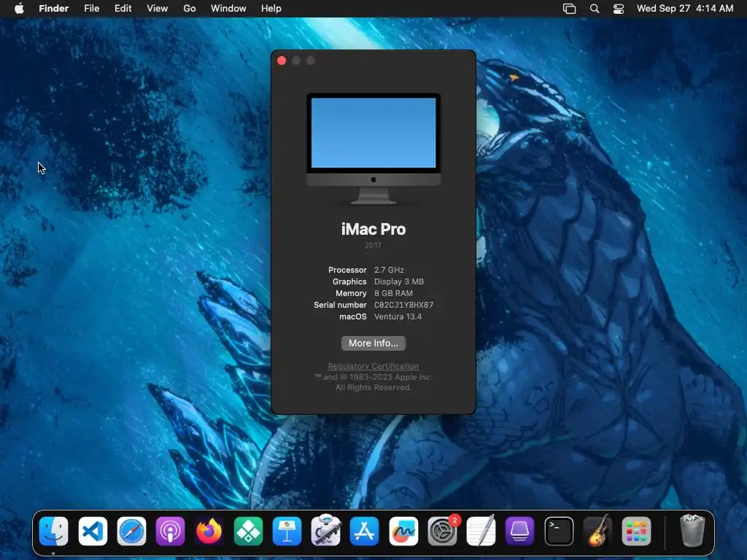
Task: Open TextEdit from the Dock
Action: [x=481, y=531]
